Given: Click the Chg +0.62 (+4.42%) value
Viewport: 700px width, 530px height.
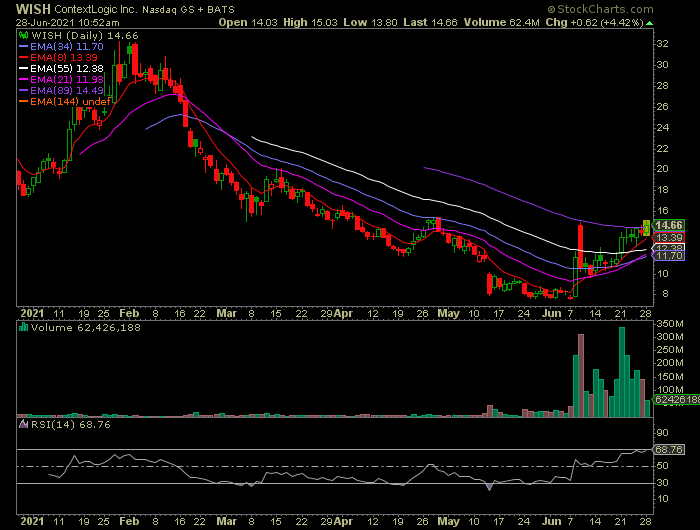Looking at the screenshot, I should (595, 22).
